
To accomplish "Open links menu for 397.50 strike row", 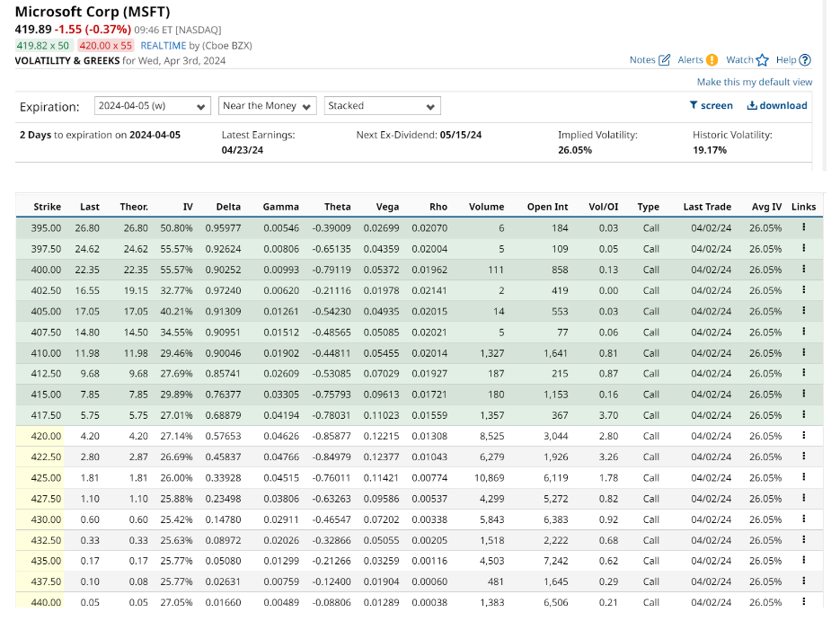I will [803, 248].
